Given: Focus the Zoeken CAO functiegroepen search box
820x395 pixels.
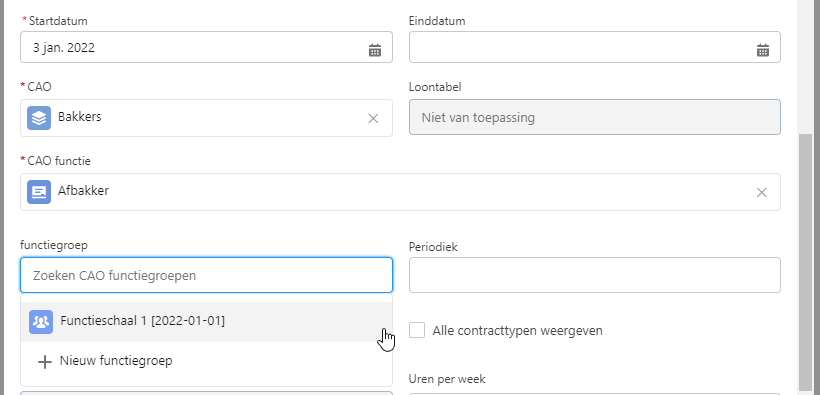Looking at the screenshot, I should [x=206, y=275].
